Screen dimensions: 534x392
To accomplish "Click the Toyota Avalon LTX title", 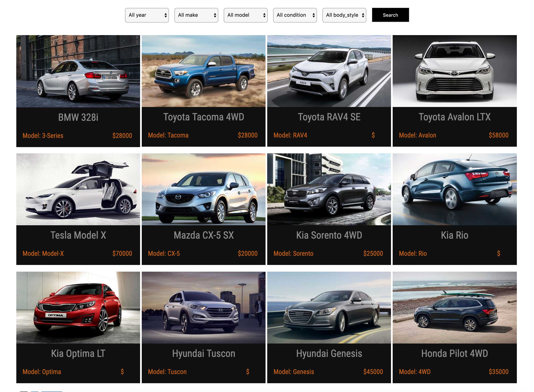I will [455, 117].
